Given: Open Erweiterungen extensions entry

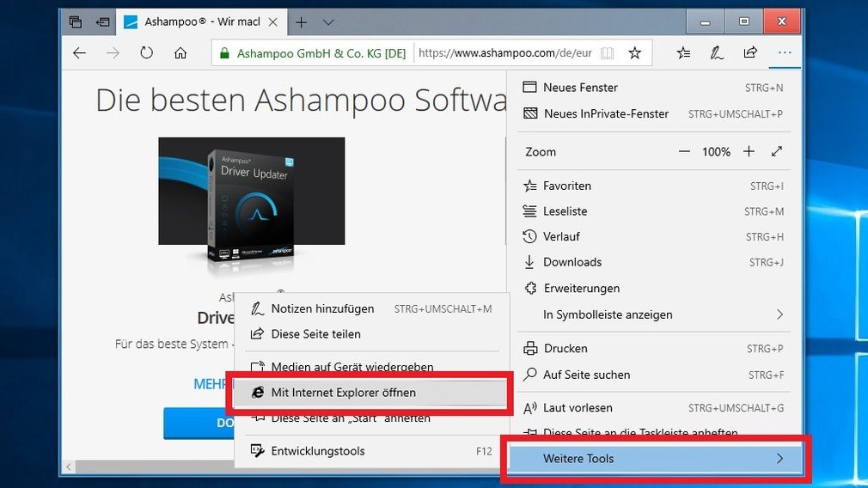Looking at the screenshot, I should (652, 289).
